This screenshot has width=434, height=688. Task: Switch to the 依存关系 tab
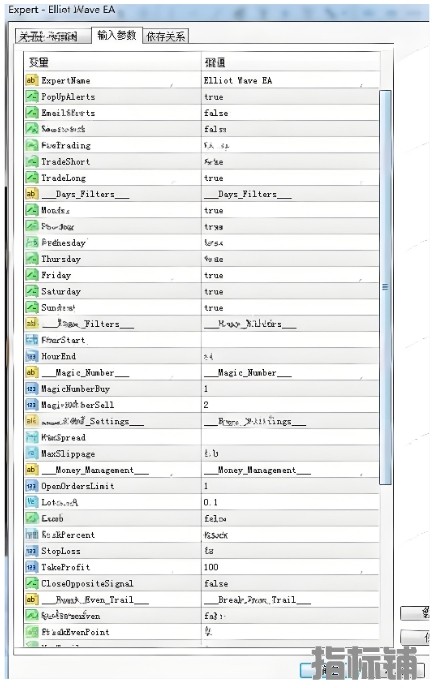(x=166, y=36)
